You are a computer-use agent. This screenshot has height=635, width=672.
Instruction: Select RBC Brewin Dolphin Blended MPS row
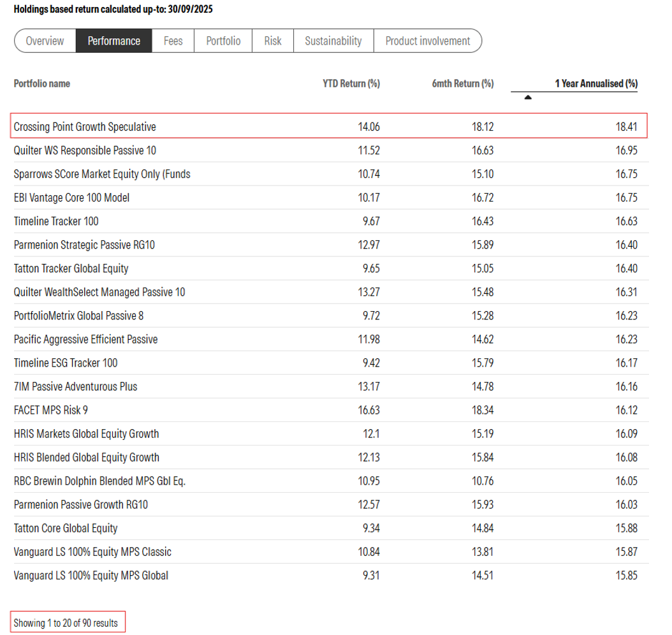pyautogui.click(x=100, y=481)
